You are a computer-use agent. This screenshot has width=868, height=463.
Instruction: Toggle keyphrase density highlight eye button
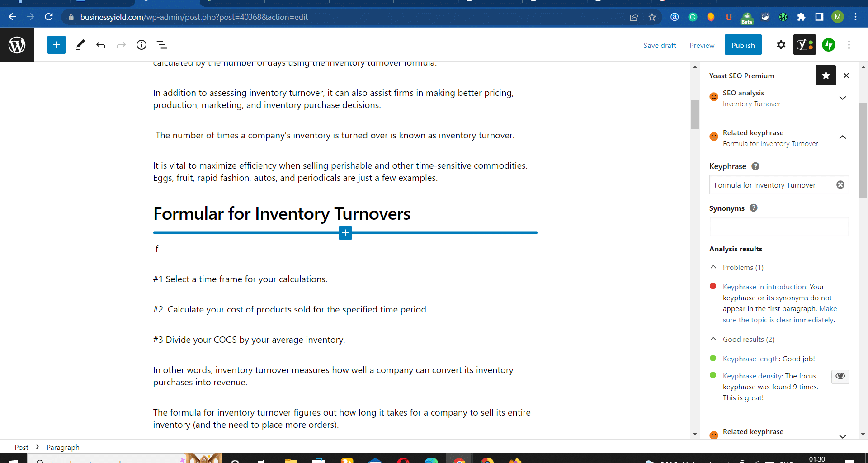(840, 376)
